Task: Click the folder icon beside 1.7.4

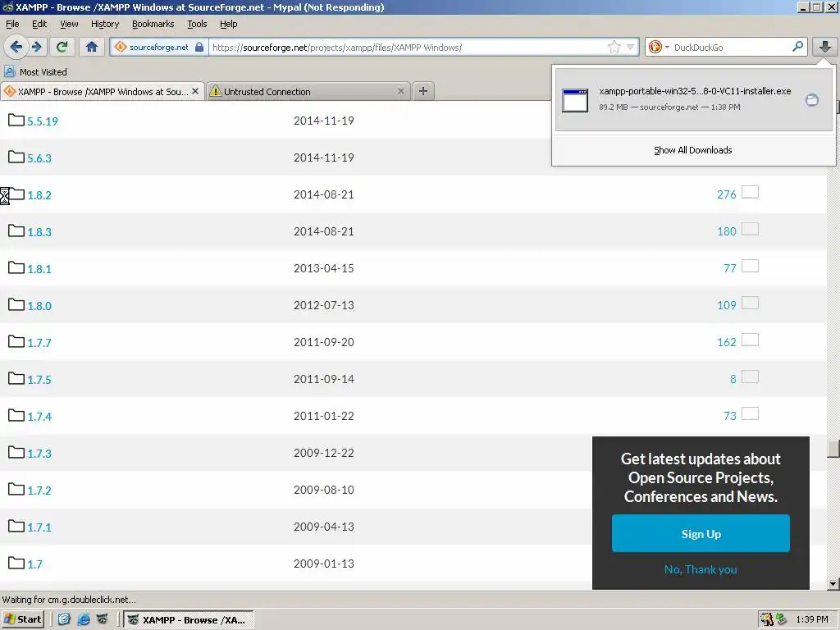Action: (x=16, y=415)
